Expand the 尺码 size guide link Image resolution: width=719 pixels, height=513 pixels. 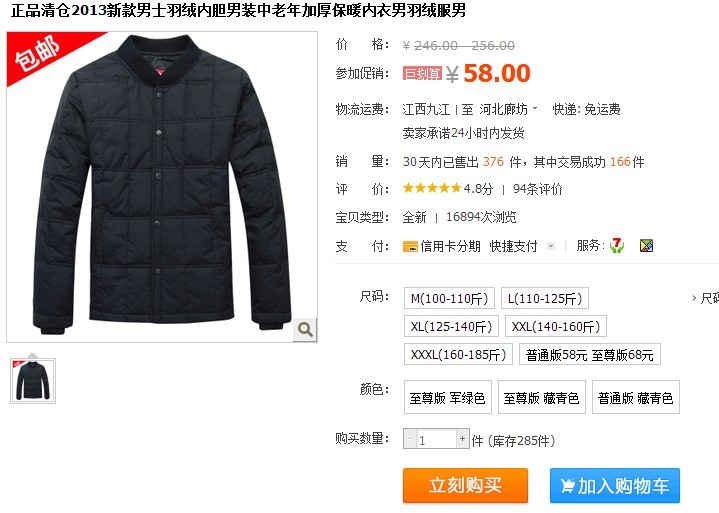(706, 298)
